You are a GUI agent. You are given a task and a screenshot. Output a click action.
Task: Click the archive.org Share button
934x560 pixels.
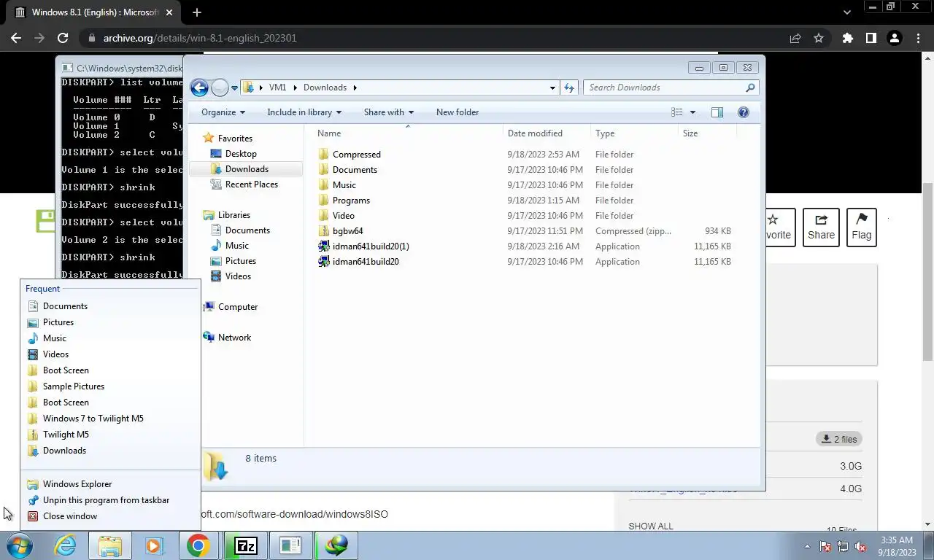click(x=821, y=227)
